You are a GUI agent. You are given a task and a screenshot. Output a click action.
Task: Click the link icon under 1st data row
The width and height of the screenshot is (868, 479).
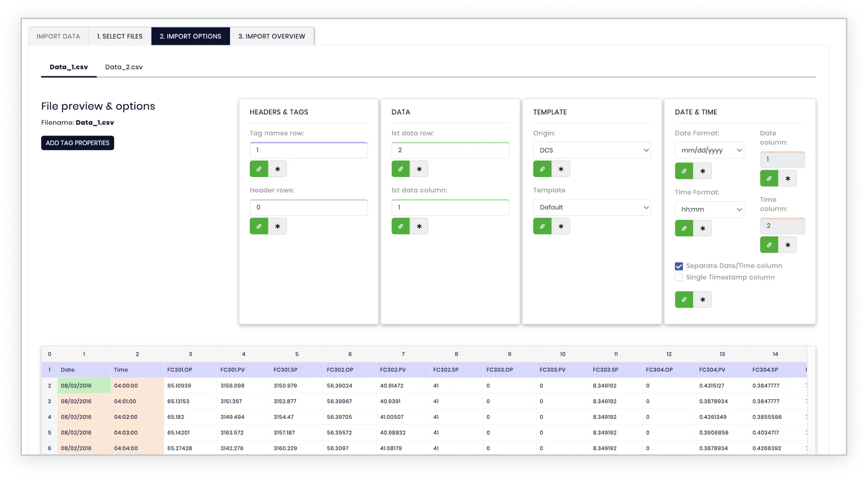pos(400,169)
